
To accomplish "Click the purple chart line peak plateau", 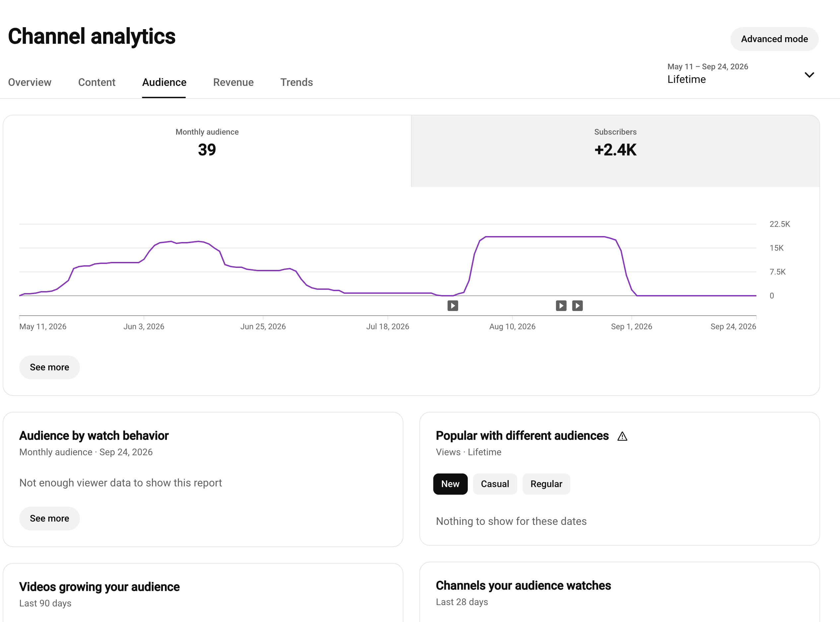I will pyautogui.click(x=545, y=237).
